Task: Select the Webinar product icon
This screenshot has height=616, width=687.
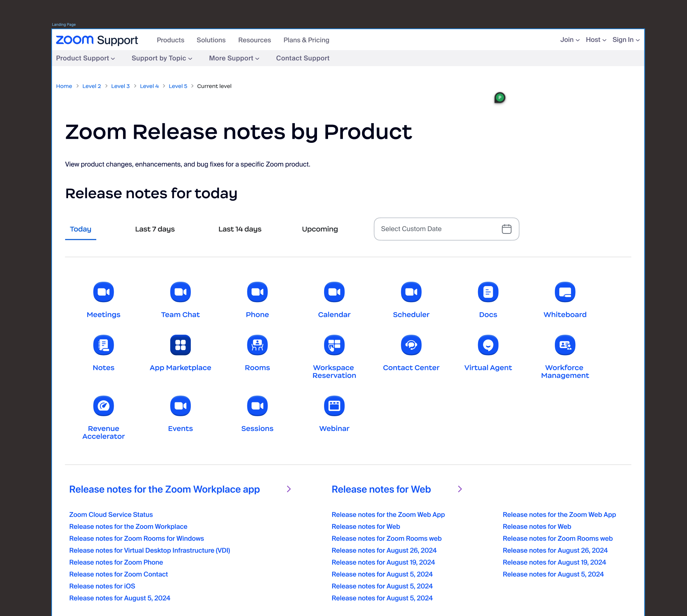Action: pos(334,405)
